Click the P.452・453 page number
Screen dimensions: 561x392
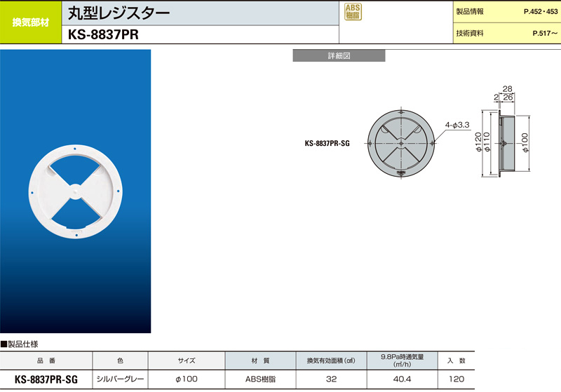(541, 11)
